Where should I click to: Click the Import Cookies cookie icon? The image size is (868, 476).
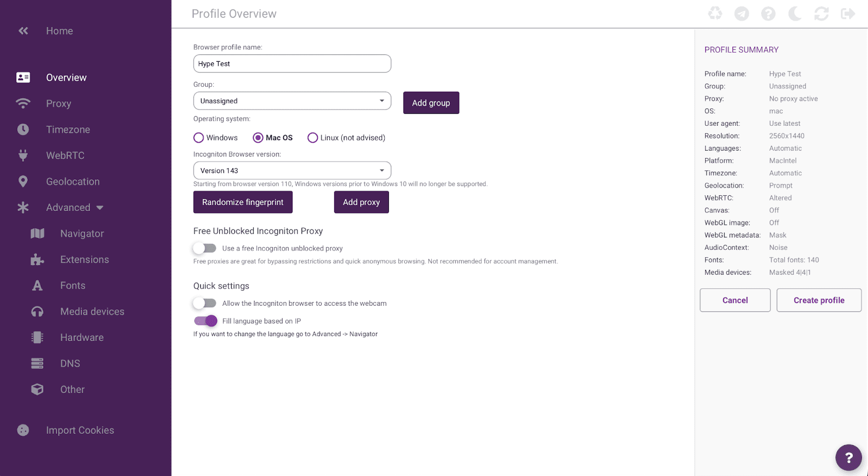pyautogui.click(x=23, y=430)
